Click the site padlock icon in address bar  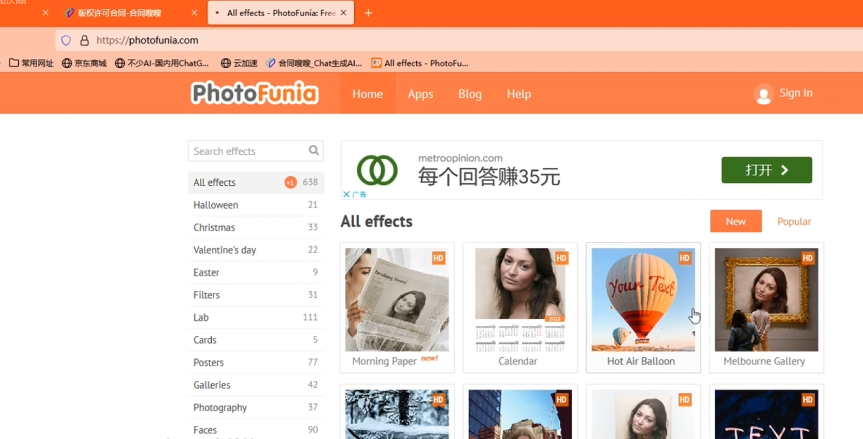84,40
